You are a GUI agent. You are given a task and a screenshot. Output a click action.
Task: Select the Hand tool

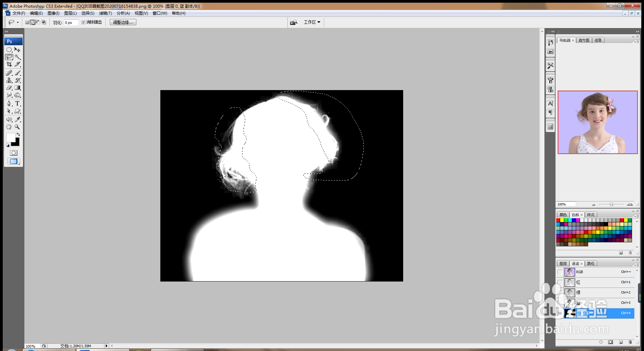(9, 127)
